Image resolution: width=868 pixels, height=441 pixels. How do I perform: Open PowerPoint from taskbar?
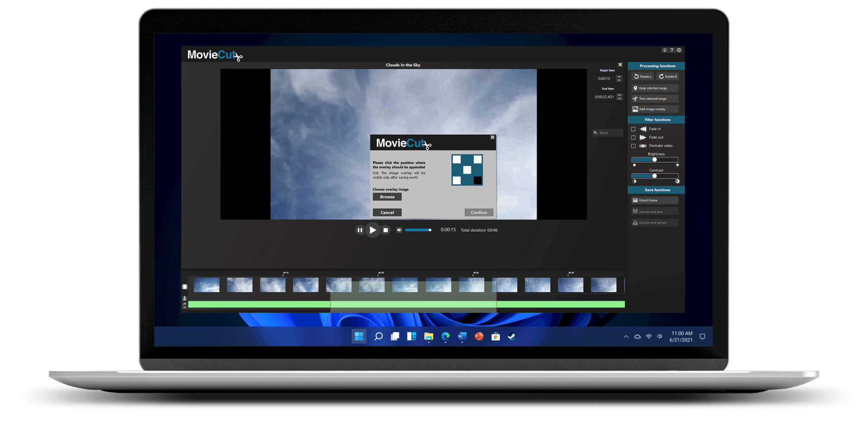(479, 336)
